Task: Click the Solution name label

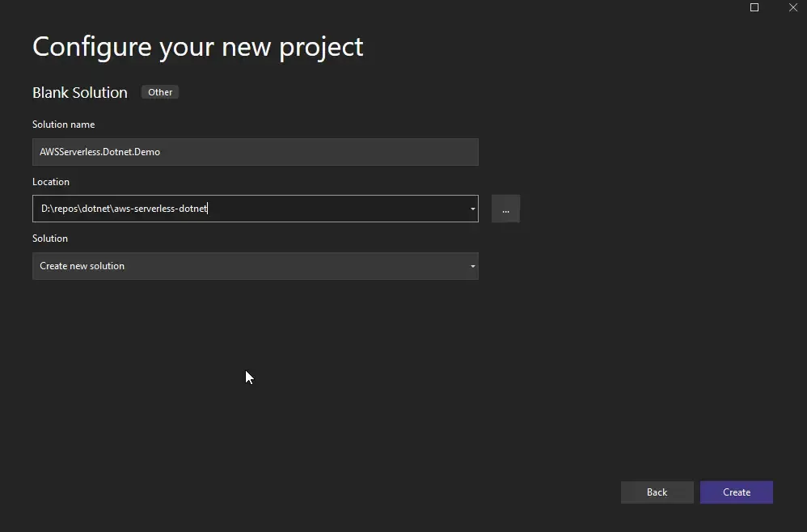Action: (63, 125)
